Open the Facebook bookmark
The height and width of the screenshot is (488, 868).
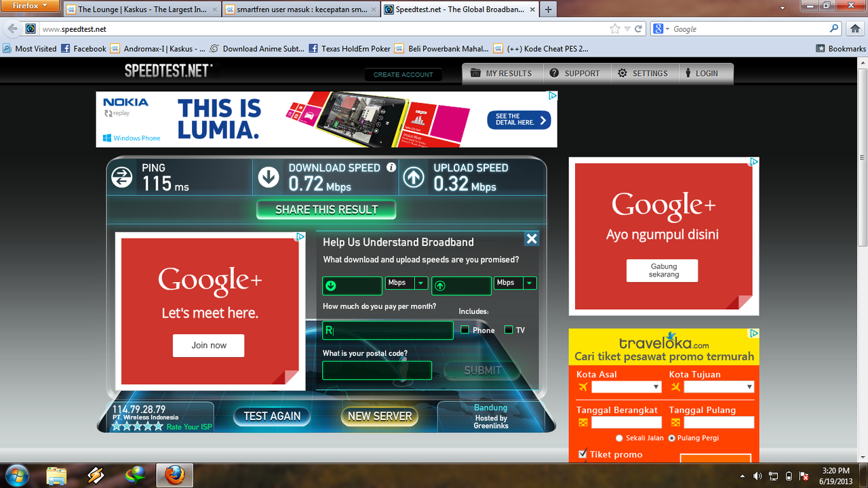coord(83,49)
